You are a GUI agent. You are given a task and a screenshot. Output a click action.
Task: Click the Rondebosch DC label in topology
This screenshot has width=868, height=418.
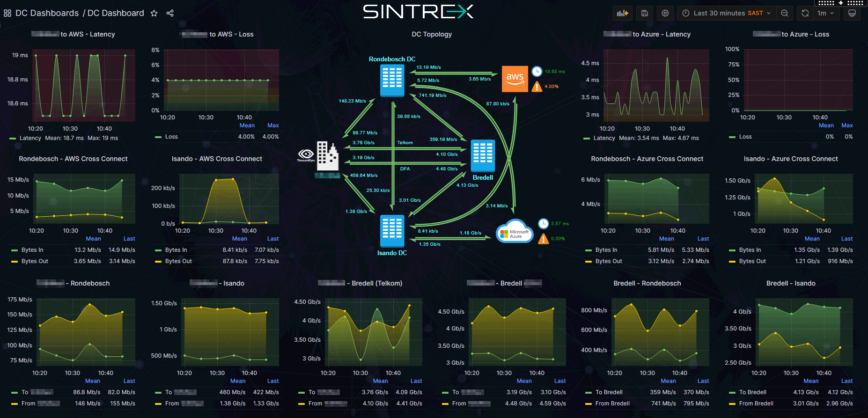392,59
